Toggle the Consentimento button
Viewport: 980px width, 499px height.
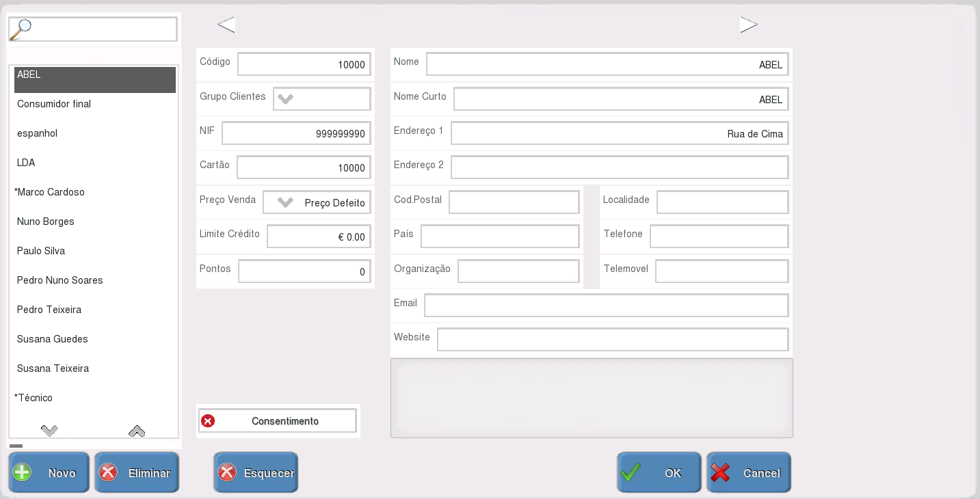(x=278, y=421)
